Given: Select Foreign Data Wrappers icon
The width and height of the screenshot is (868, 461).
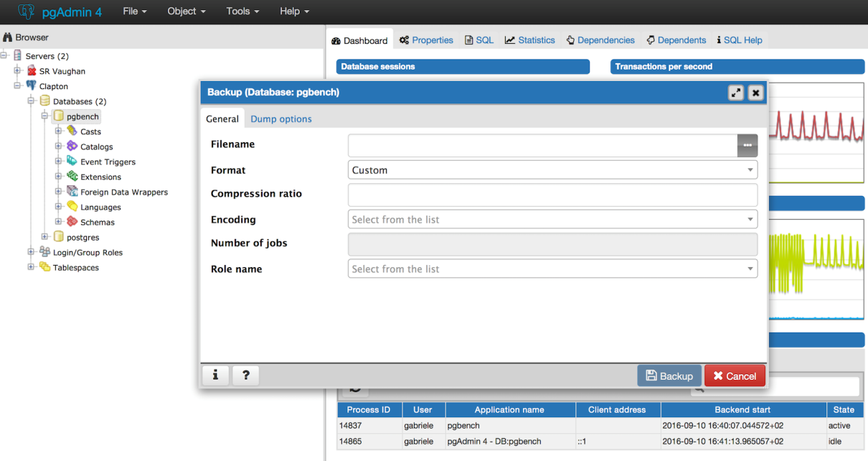Looking at the screenshot, I should pyautogui.click(x=72, y=192).
